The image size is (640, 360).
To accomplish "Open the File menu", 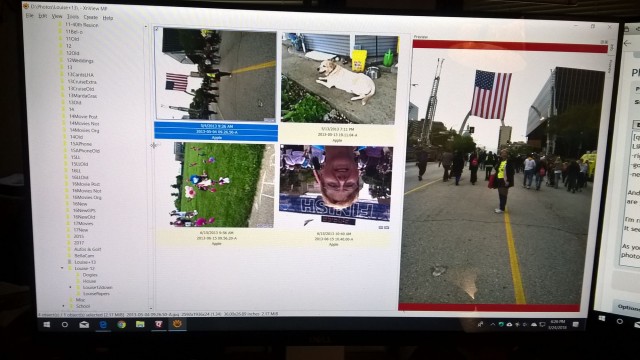I will click(x=29, y=16).
